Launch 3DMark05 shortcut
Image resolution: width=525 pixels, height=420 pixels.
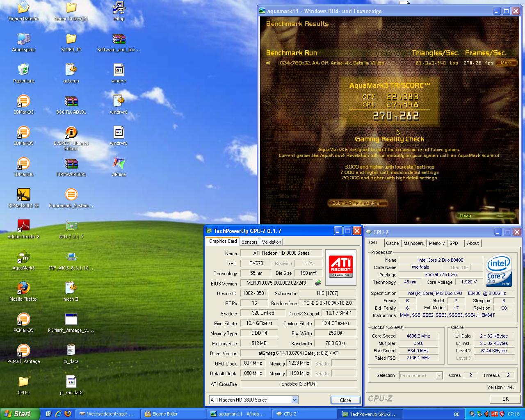click(23, 132)
